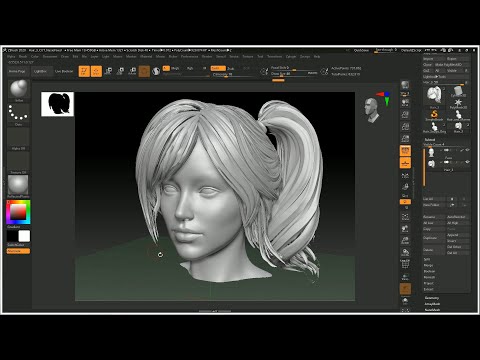This screenshot has width=480, height=360.
Task: Click the Rename subtool button
Action: 434,217
